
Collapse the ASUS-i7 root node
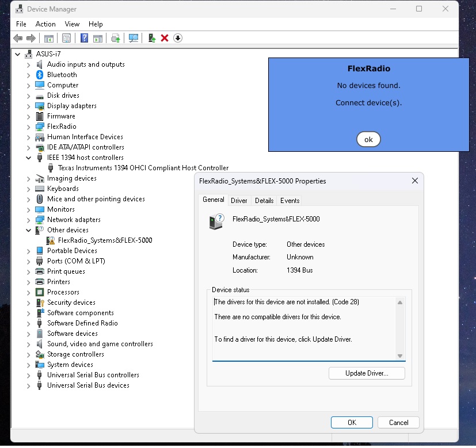18,54
